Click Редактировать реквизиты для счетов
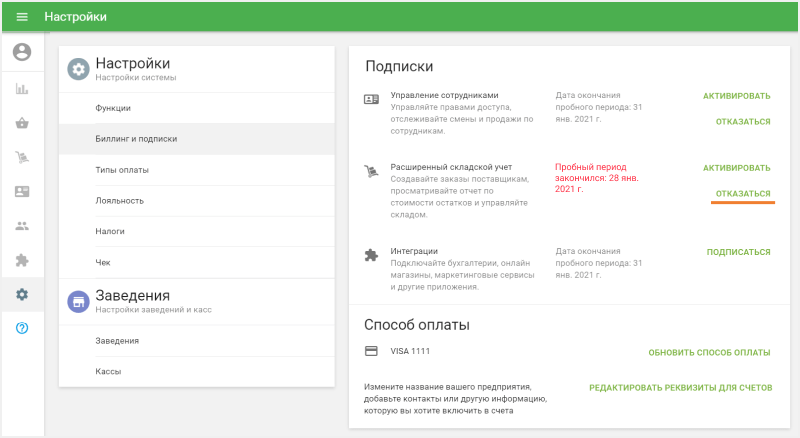This screenshot has width=800, height=438. [681, 388]
